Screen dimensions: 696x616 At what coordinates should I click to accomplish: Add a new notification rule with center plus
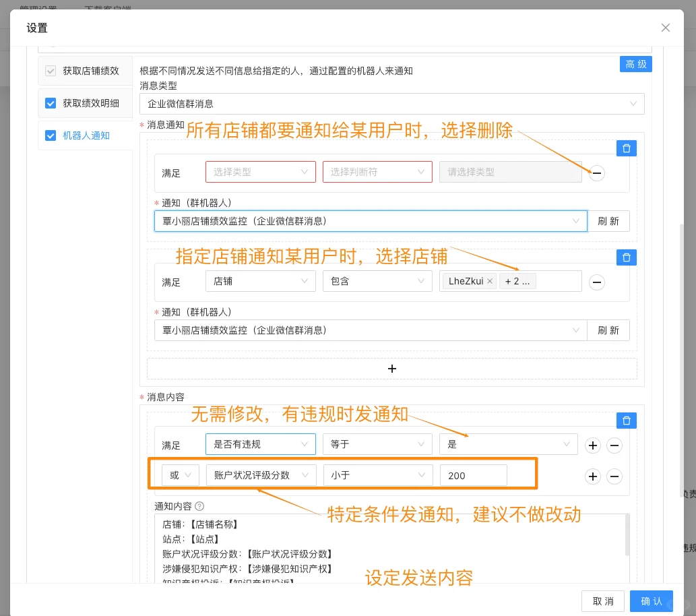[392, 369]
